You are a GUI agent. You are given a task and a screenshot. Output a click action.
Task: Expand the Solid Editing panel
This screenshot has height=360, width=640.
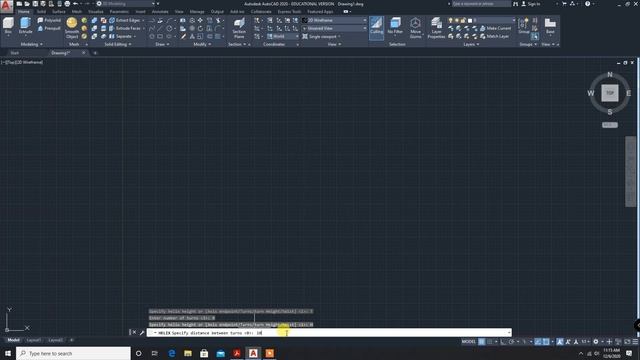pyautogui.click(x=118, y=44)
